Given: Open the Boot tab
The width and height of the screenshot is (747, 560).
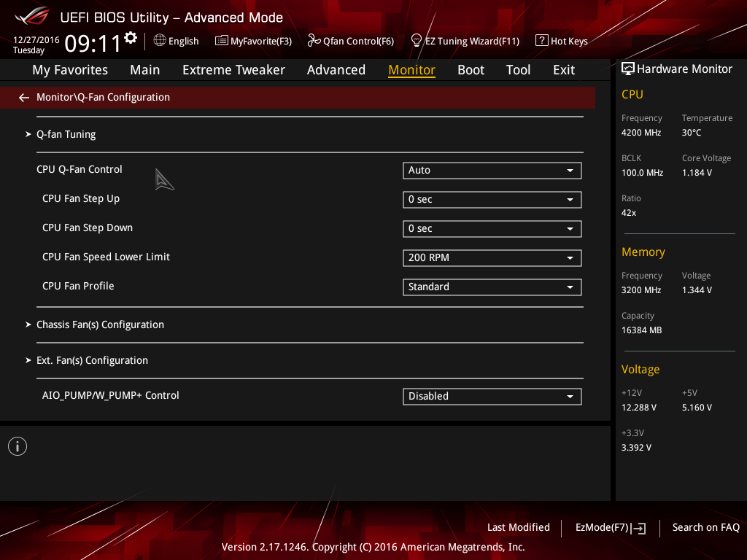Looking at the screenshot, I should click(x=471, y=70).
